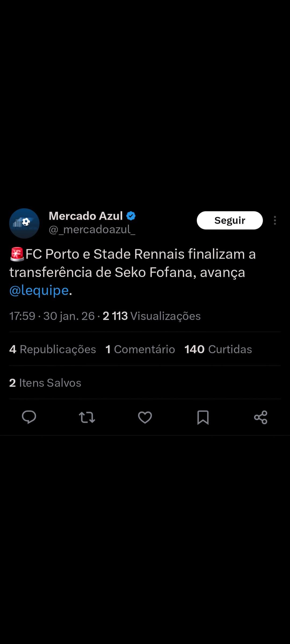Tap the Mercado Azul display name
Screen dimensions: 290x644
pyautogui.click(x=86, y=216)
